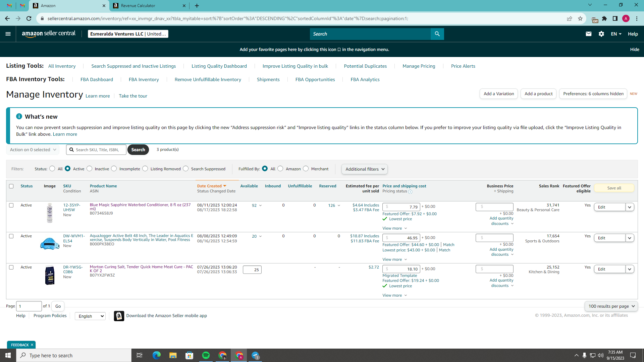Expand the available quantity 92 chevron
This screenshot has height=362, width=644.
(260, 205)
